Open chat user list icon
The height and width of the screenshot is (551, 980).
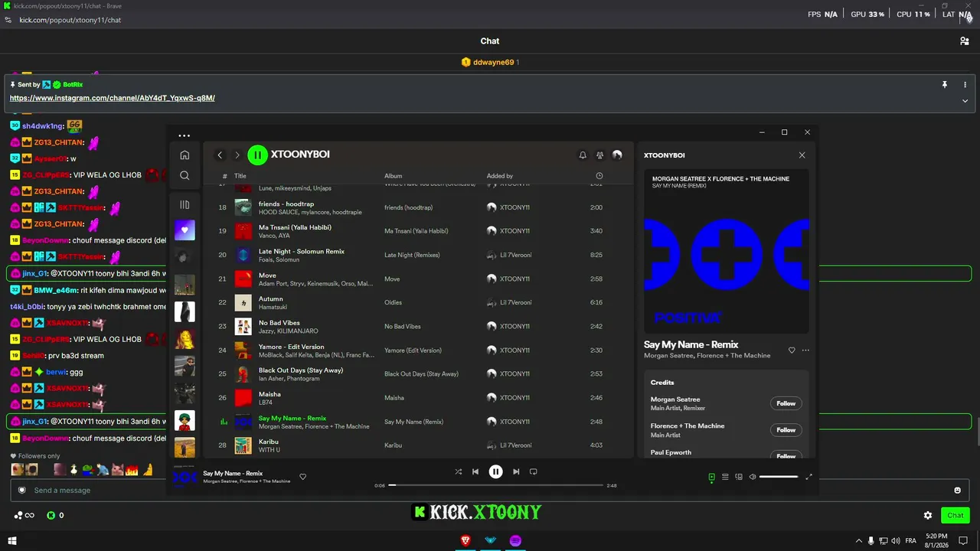(x=965, y=41)
